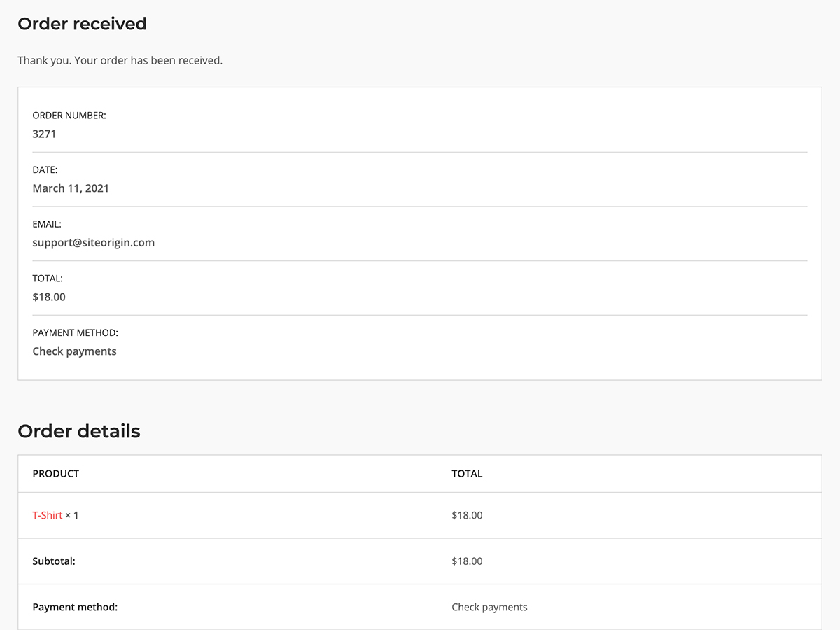Click the Subtotal row label
The width and height of the screenshot is (840, 630).
[54, 561]
